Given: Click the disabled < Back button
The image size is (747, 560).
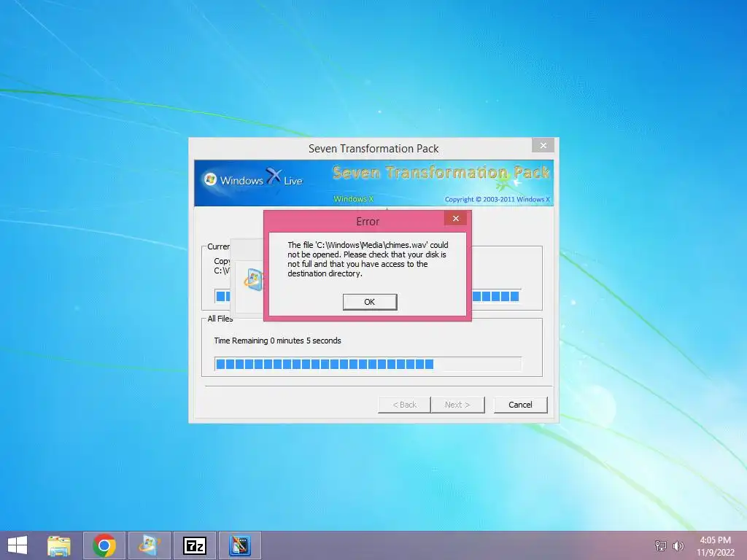Looking at the screenshot, I should pyautogui.click(x=404, y=405).
